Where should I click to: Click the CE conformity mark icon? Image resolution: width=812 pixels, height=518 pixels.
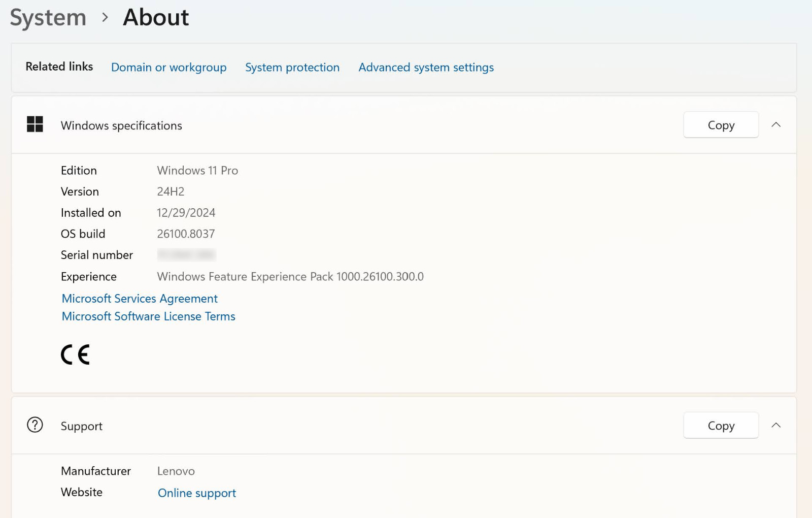coord(75,354)
